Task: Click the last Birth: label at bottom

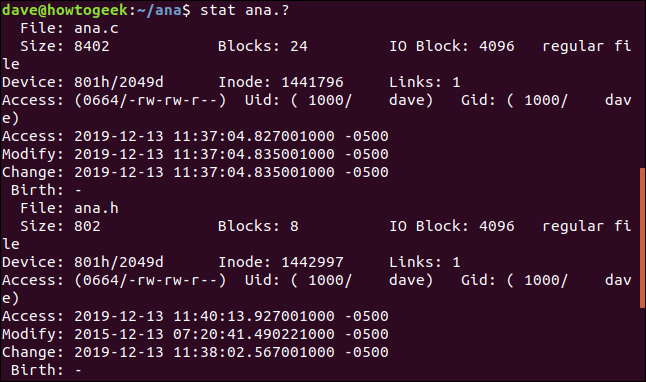Action: tap(37, 370)
